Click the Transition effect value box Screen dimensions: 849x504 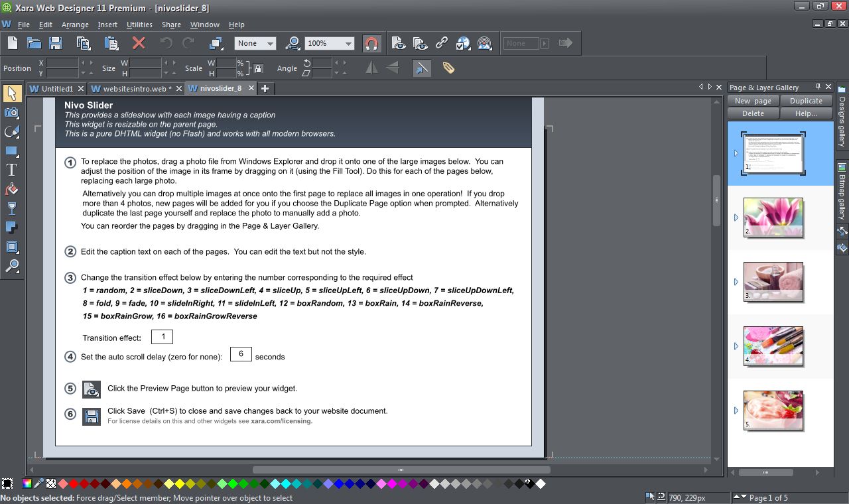tap(163, 337)
